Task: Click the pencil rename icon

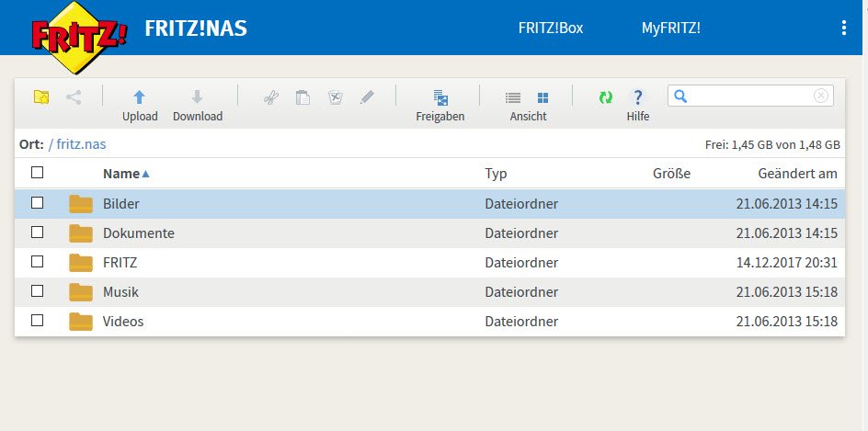Action: tap(367, 98)
